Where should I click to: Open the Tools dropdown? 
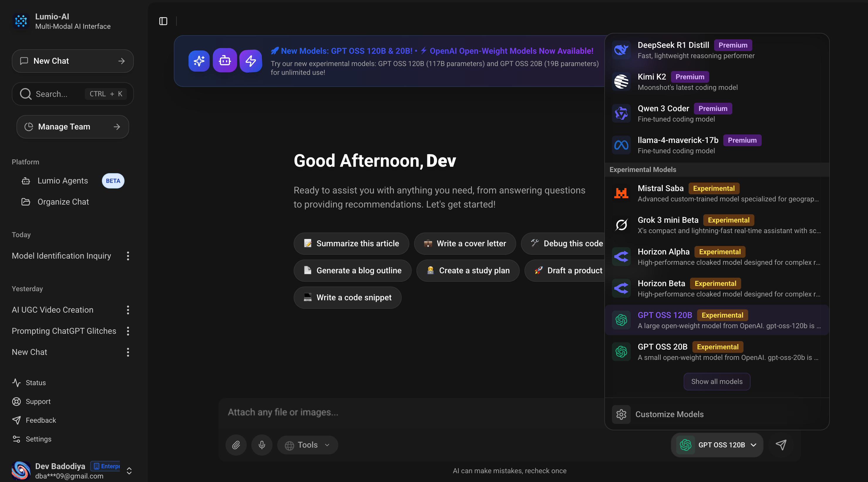click(307, 445)
